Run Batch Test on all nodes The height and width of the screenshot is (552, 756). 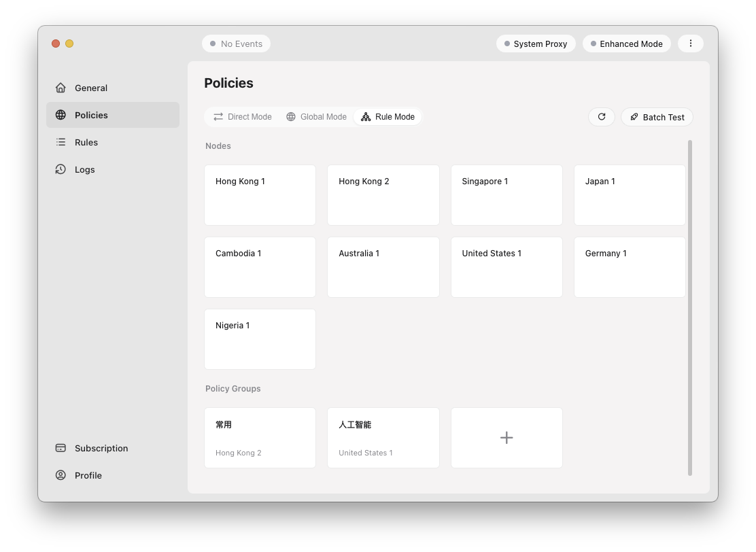(657, 116)
